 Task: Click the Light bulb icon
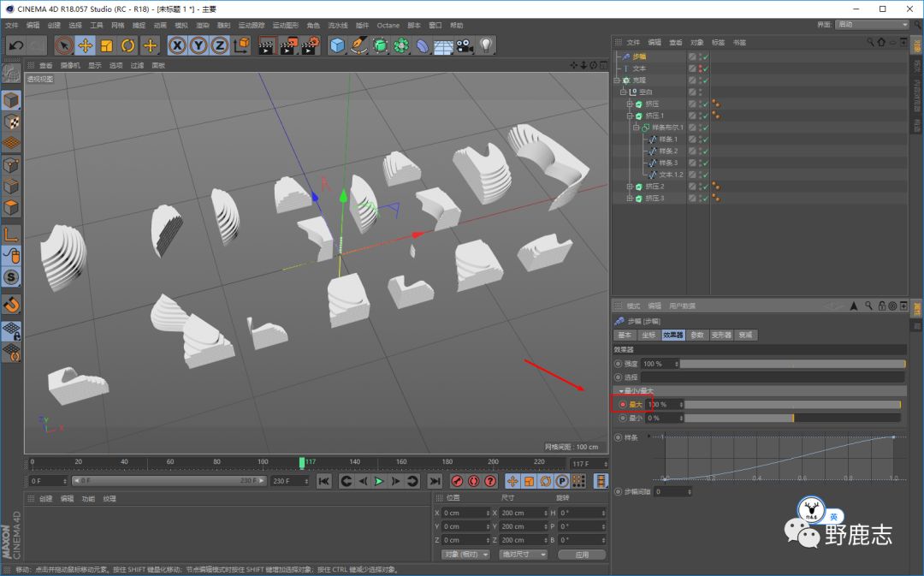486,45
